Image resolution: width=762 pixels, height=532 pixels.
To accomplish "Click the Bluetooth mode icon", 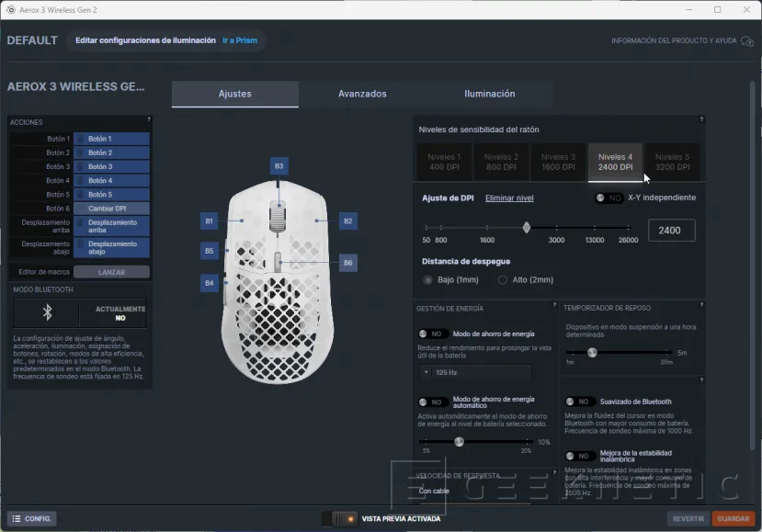I will [47, 312].
